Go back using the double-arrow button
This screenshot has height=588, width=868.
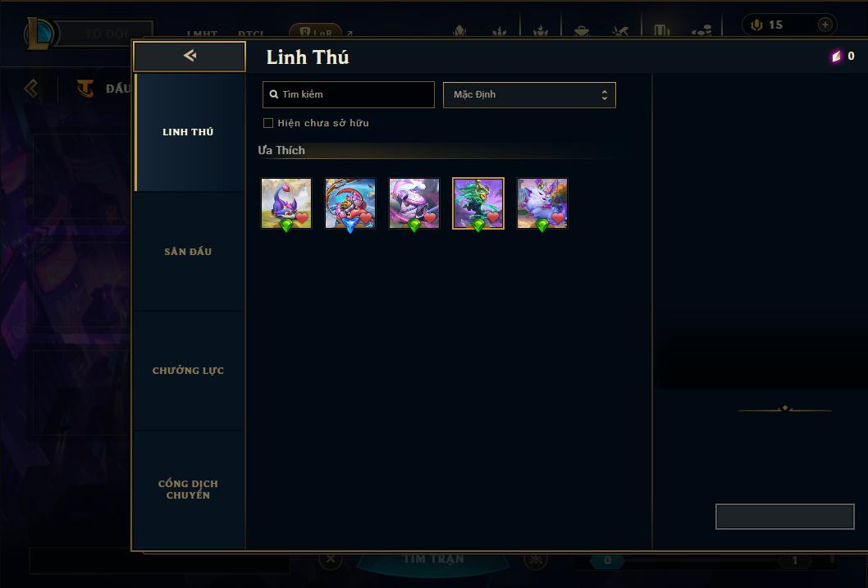pyautogui.click(x=190, y=56)
